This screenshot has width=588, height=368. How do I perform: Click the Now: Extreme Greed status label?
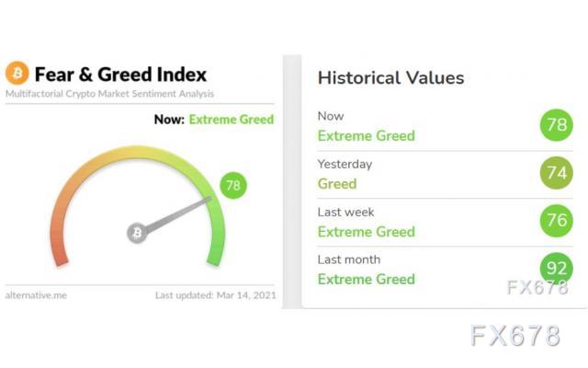tap(214, 120)
